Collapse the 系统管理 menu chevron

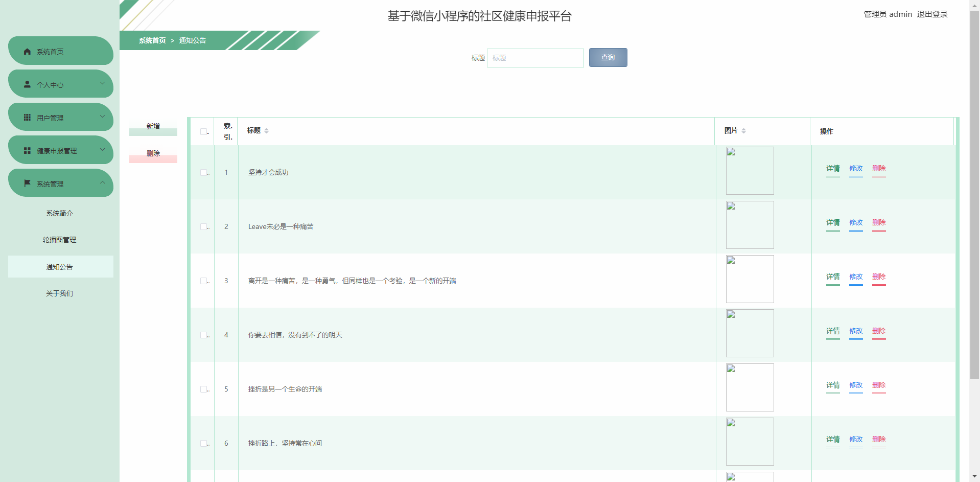(102, 182)
